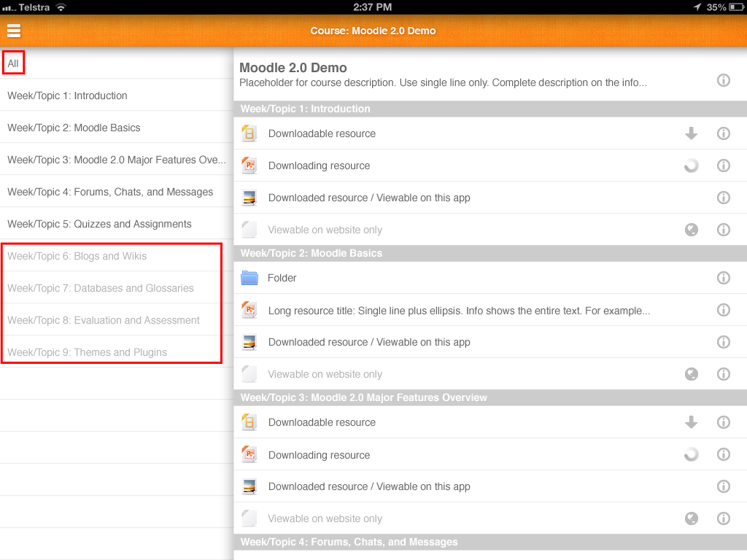The height and width of the screenshot is (560, 747).
Task: Tap the location arrow in the status bar
Action: [697, 7]
